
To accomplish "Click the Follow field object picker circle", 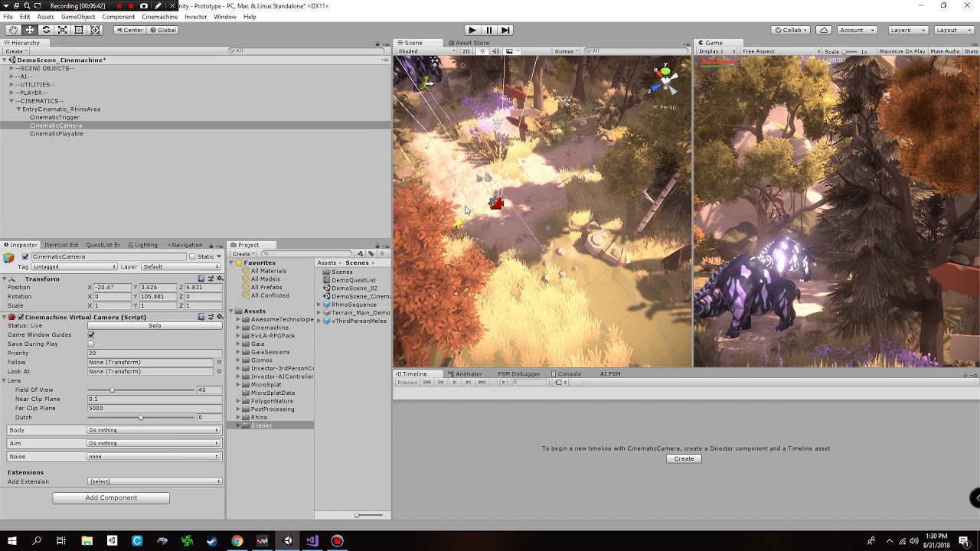I will coord(219,362).
